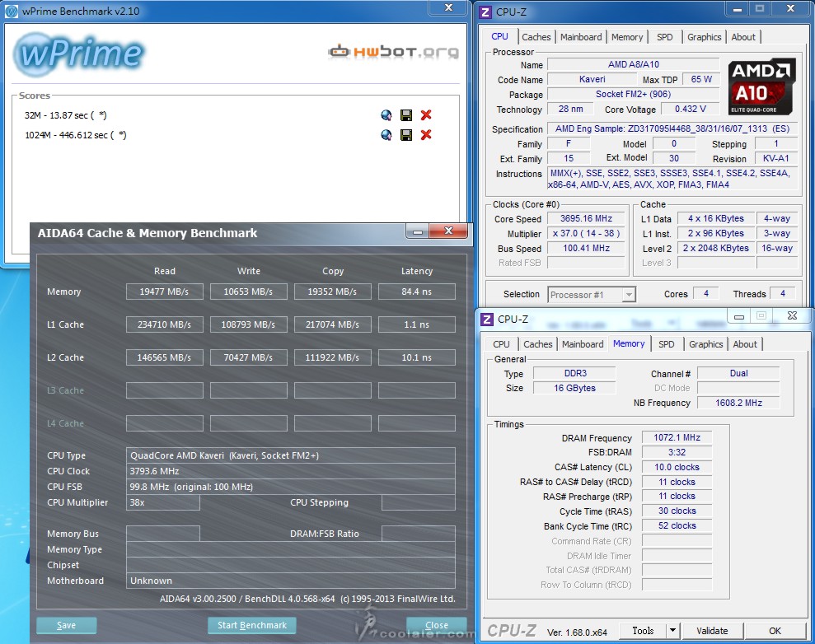Open SPD tab in lower CPU-Z
Screen dimensions: 815x644
[x=666, y=344]
